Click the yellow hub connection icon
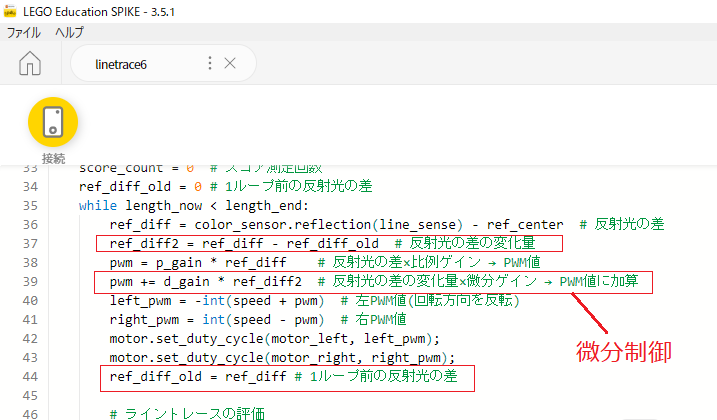 (x=53, y=121)
